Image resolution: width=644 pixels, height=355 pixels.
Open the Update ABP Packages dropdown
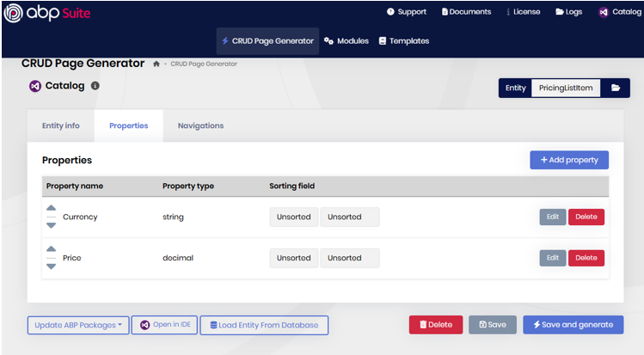(x=78, y=325)
